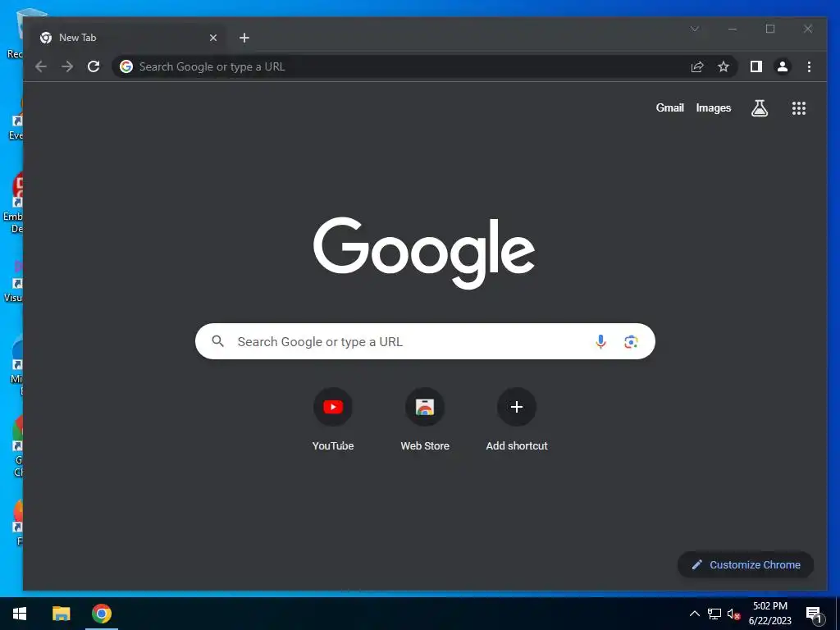Click the magnifier icon in Google search box

(x=217, y=341)
